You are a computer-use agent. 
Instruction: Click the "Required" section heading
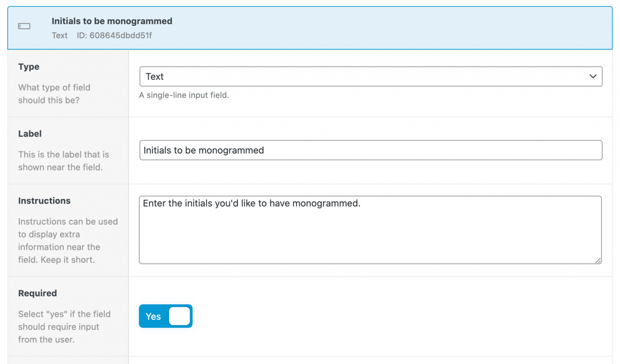[38, 293]
